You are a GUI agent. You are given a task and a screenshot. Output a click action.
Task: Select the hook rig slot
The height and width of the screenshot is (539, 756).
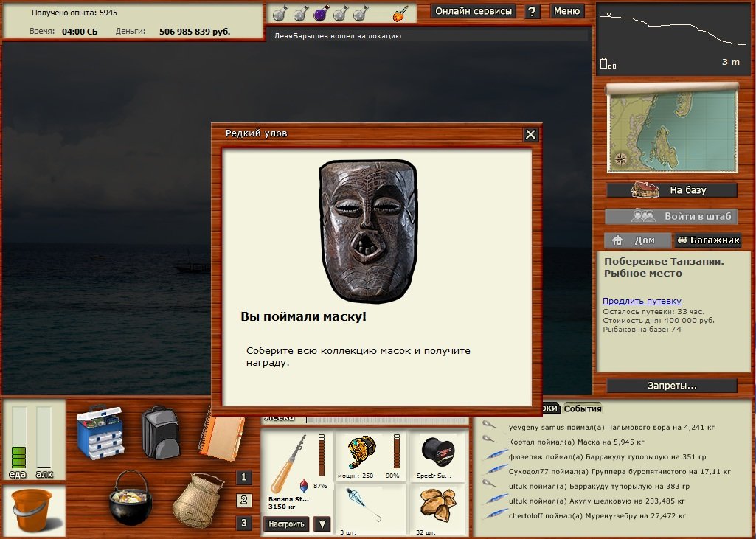(370, 510)
